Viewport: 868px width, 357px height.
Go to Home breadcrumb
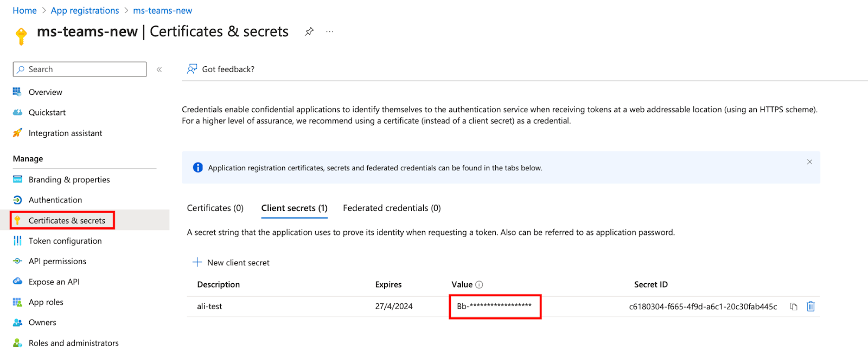click(25, 10)
